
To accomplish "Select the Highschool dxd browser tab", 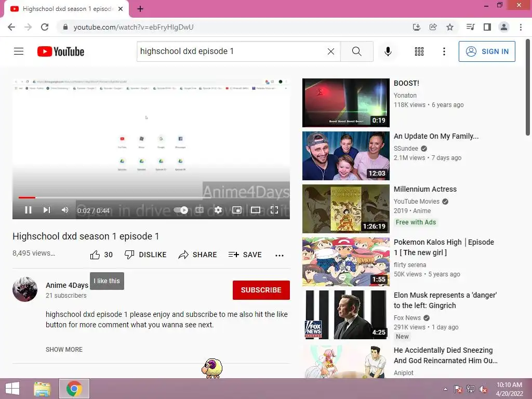I will tap(66, 9).
